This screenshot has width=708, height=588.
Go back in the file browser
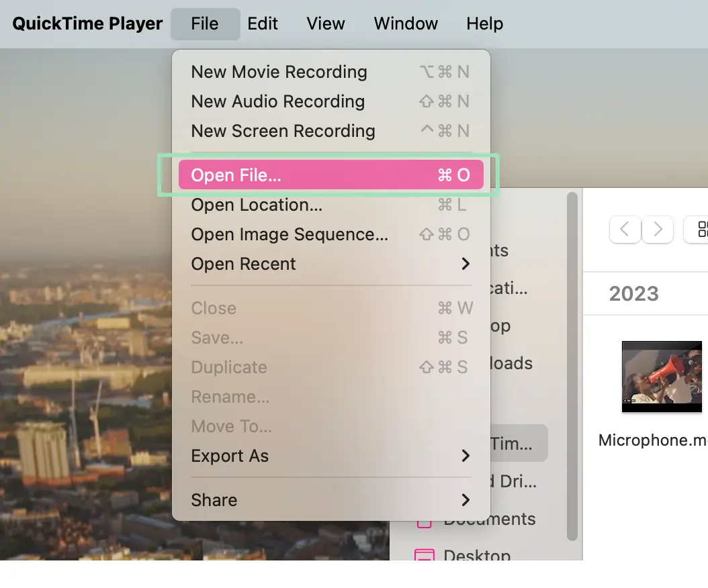625,230
